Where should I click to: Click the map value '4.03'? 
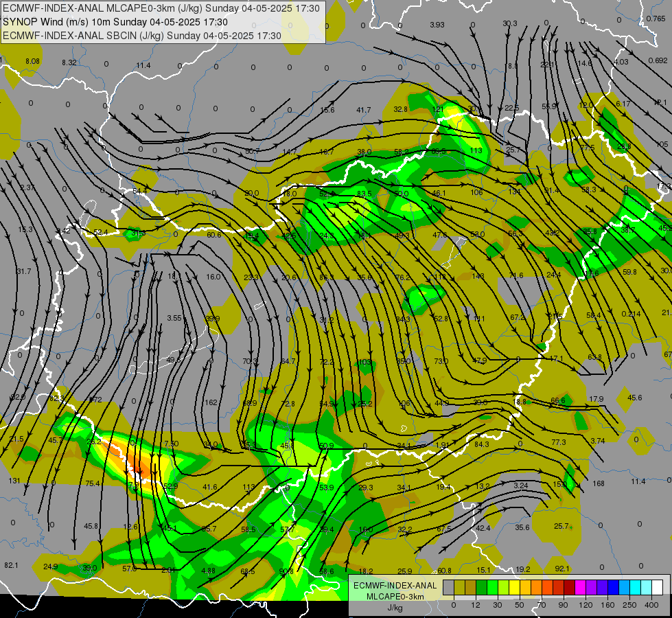click(x=621, y=62)
